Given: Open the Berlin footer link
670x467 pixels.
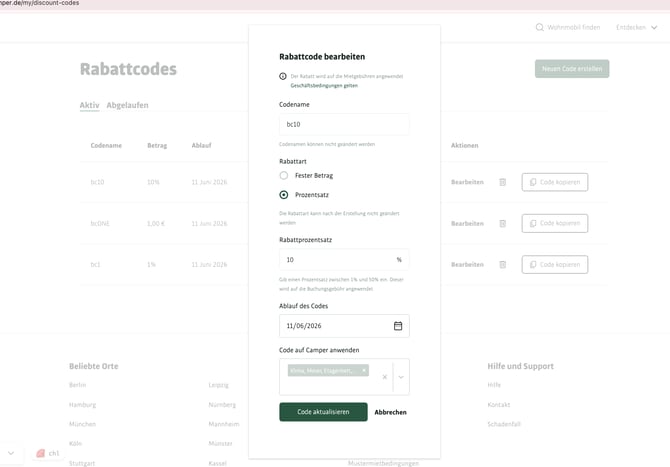Looking at the screenshot, I should (77, 385).
